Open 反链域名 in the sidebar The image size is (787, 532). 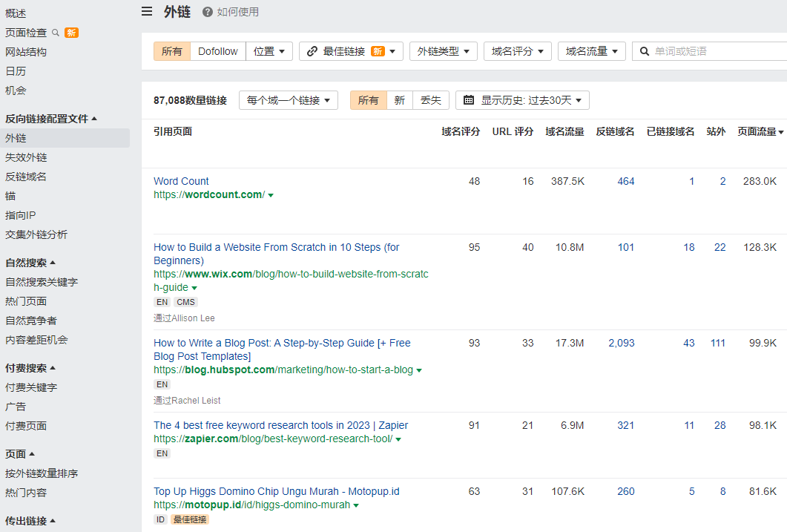(x=26, y=177)
